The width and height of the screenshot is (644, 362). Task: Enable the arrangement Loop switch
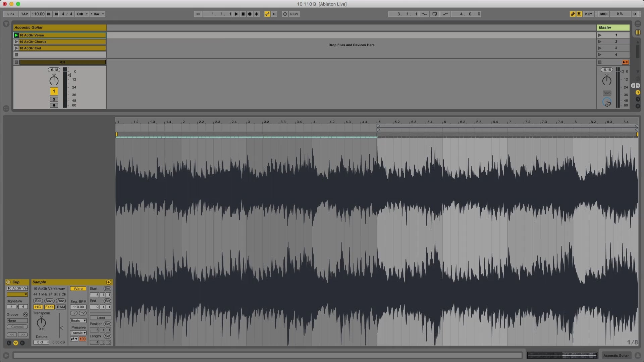435,14
